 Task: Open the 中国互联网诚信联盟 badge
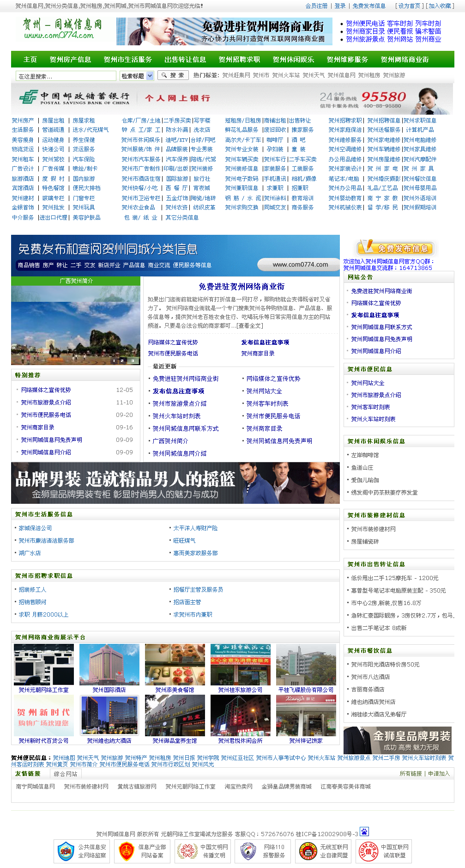384,851
